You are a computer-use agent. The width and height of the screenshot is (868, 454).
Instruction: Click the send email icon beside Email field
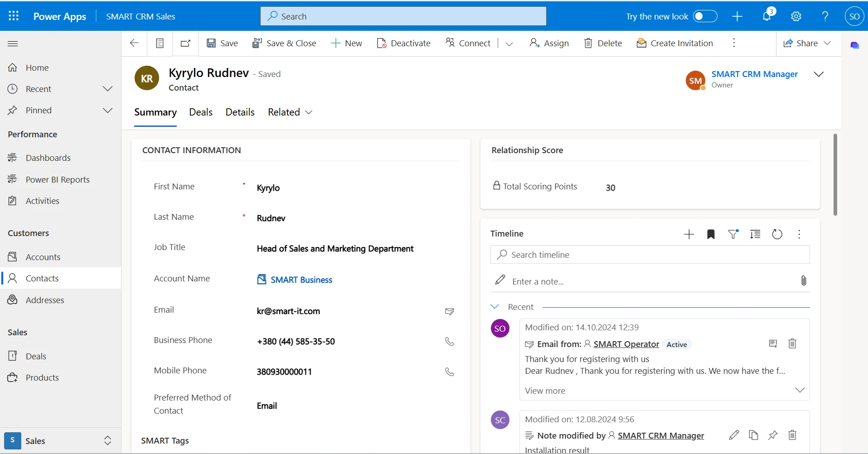[449, 311]
